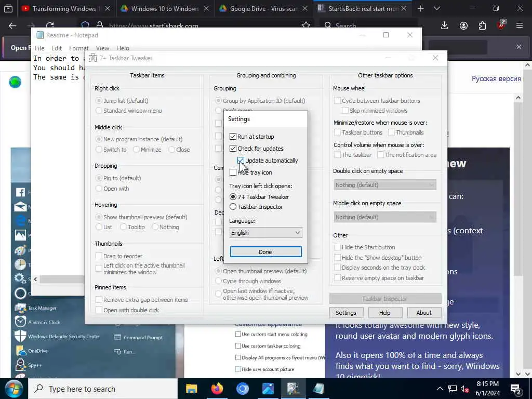Click the bookmark star in the address bar
Viewport: 532px width, 399px height.
pos(305,25)
